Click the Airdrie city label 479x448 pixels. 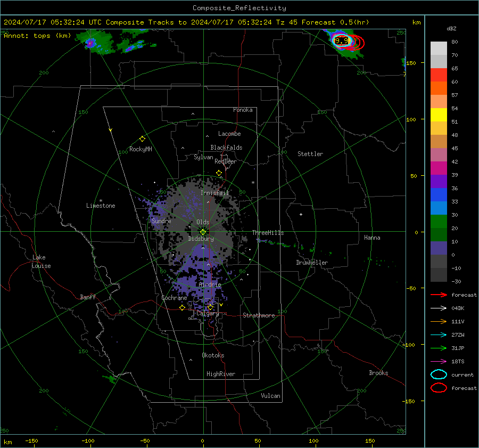tap(210, 284)
